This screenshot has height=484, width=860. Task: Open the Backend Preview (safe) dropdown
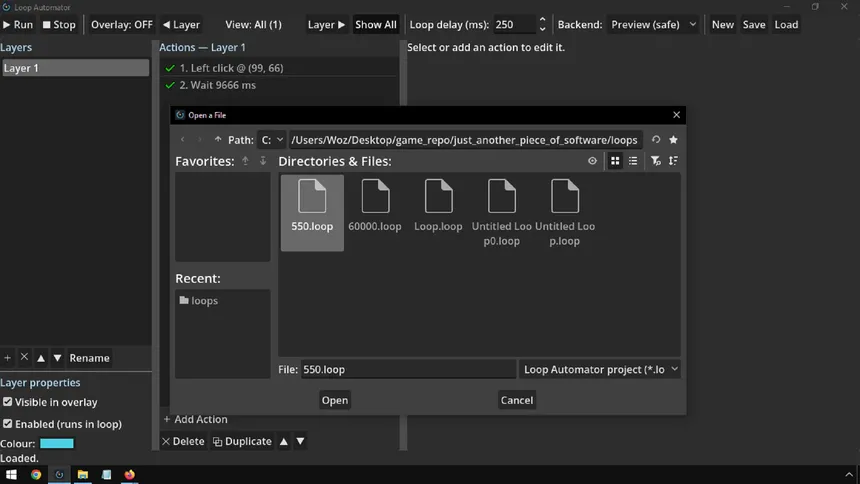click(x=653, y=25)
